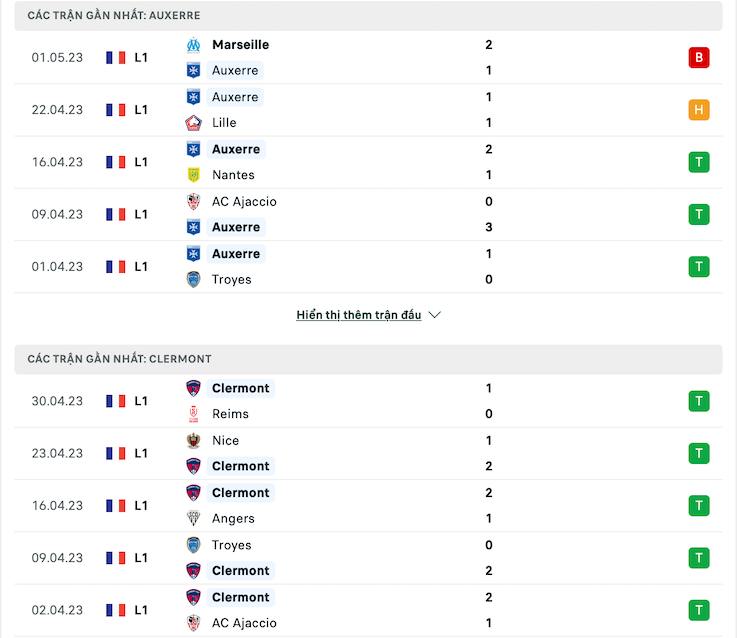Click green T badge for Clermont vs Reims
The width and height of the screenshot is (737, 638).
[699, 401]
